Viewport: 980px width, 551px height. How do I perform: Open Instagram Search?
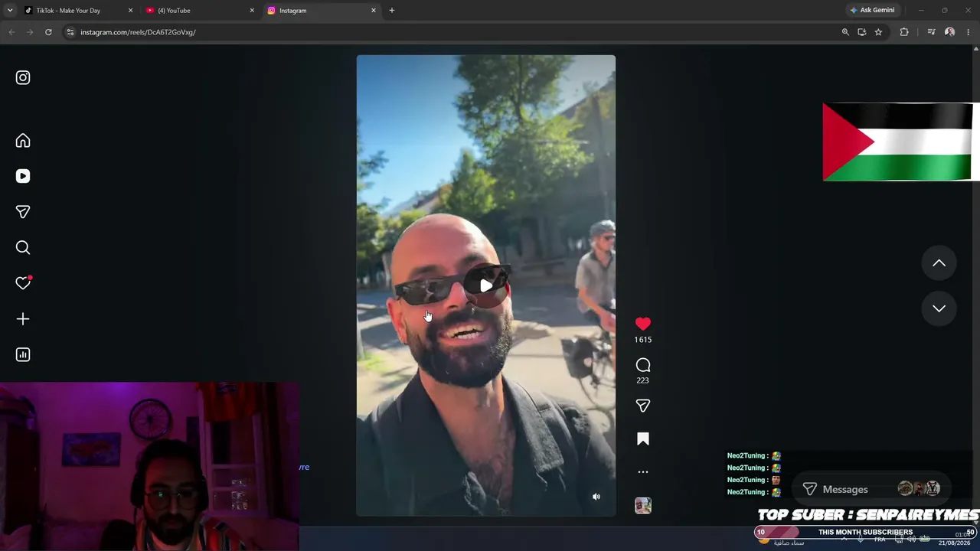[23, 247]
